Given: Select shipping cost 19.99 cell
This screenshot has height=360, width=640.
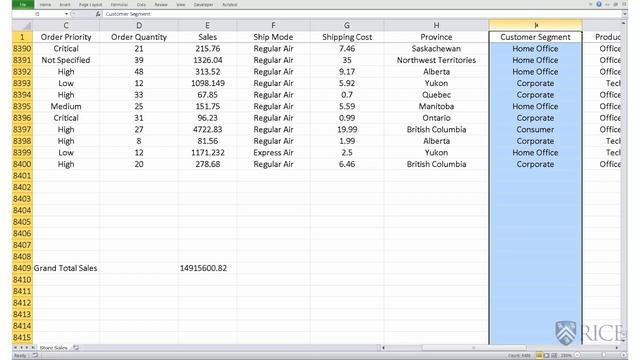Looking at the screenshot, I should [x=347, y=129].
